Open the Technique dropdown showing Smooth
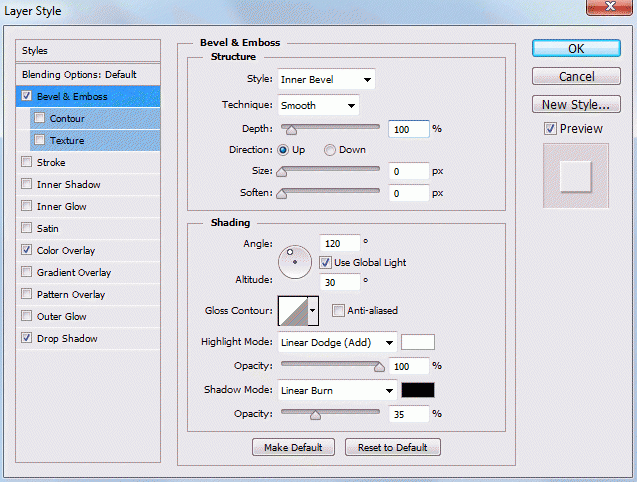Image resolution: width=637 pixels, height=482 pixels. [318, 106]
